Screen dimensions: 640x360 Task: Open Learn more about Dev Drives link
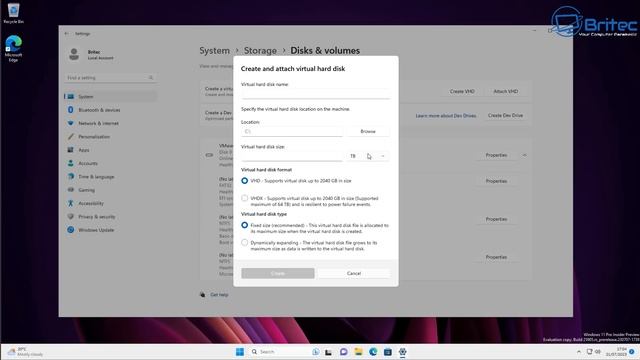(x=446, y=116)
